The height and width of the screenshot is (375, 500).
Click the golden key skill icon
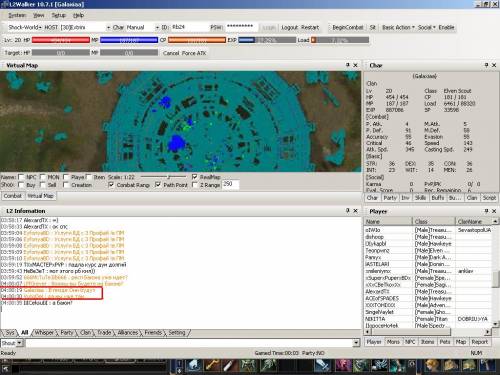(212, 365)
